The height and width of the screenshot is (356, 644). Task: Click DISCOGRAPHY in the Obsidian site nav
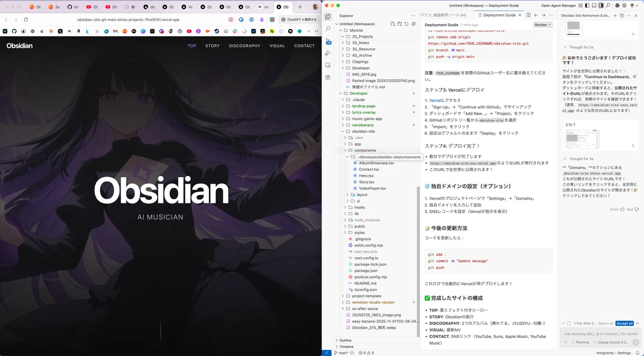coord(245,46)
